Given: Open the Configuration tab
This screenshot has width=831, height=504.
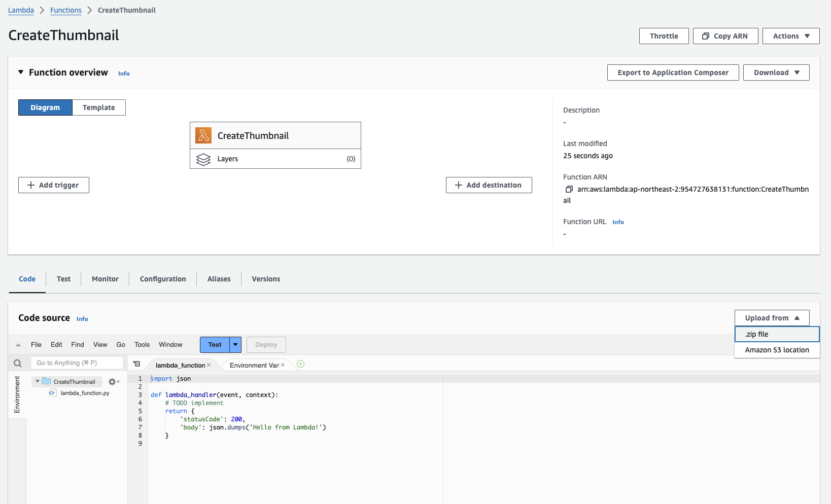Looking at the screenshot, I should point(163,279).
